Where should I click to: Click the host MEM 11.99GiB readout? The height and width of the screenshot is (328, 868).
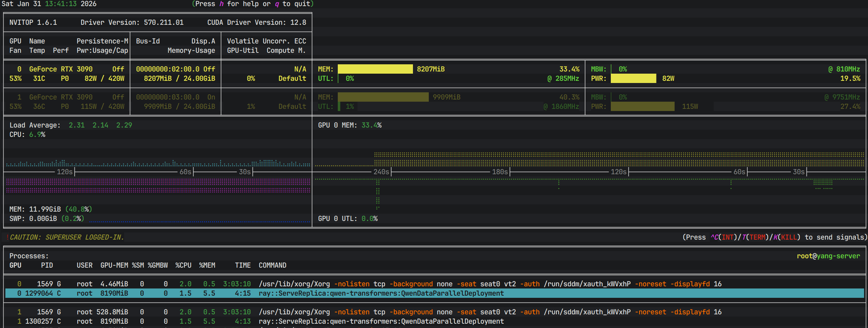(51, 209)
